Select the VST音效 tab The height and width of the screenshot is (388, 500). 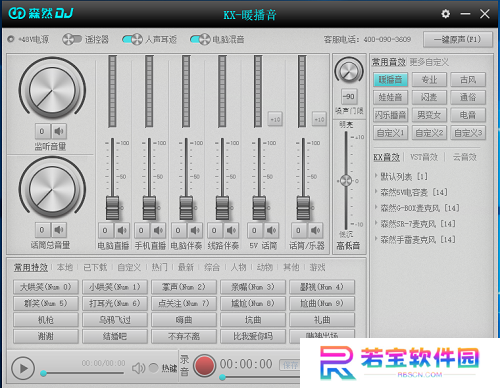coord(424,157)
